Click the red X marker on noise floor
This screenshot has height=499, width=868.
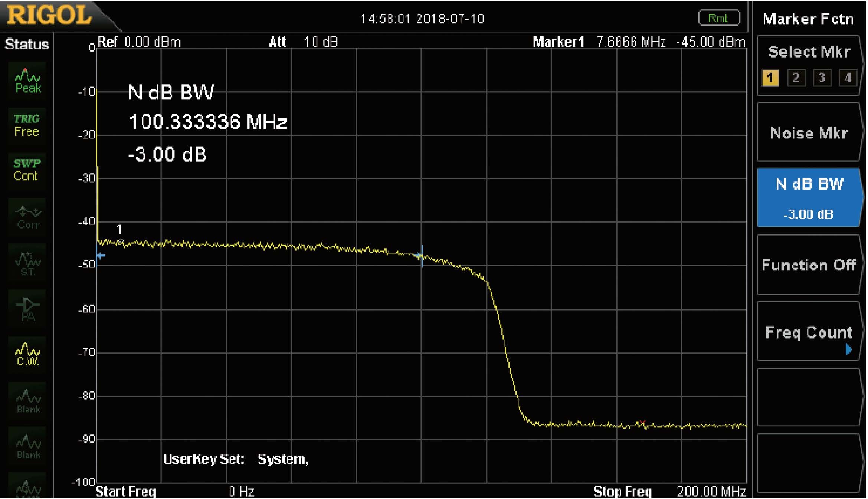pyautogui.click(x=642, y=423)
